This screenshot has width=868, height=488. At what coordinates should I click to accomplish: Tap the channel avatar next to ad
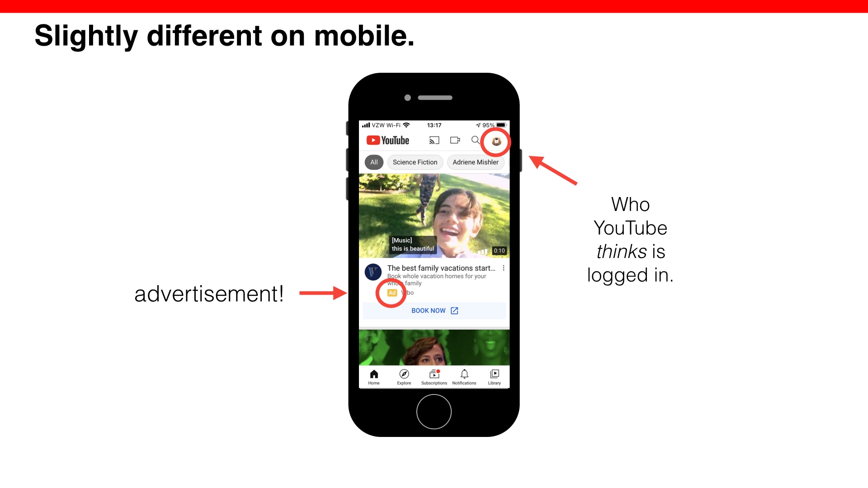click(373, 272)
